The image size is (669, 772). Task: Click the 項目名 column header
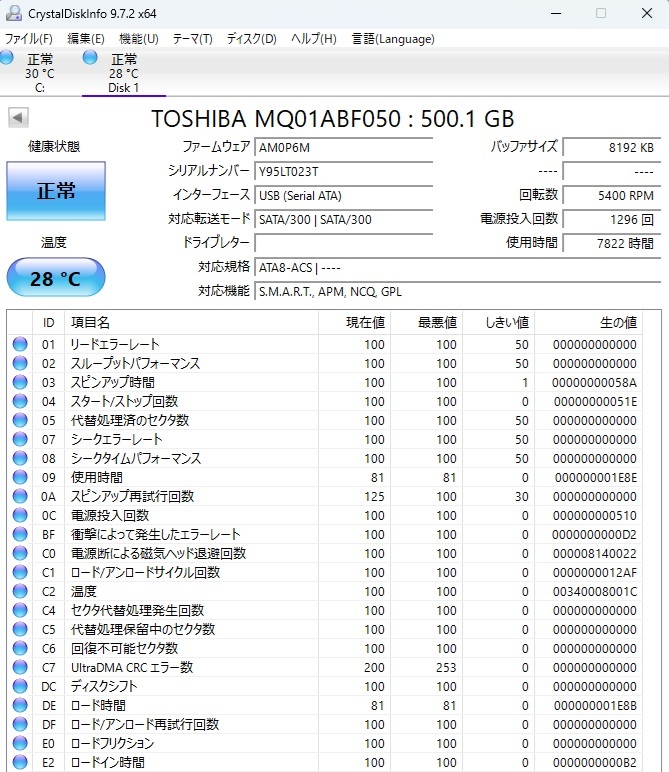pos(191,322)
